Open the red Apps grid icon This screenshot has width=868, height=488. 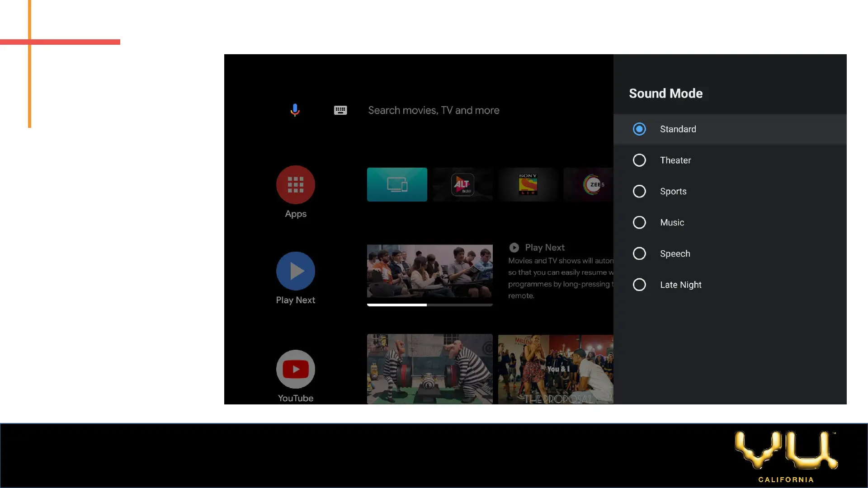click(x=296, y=185)
